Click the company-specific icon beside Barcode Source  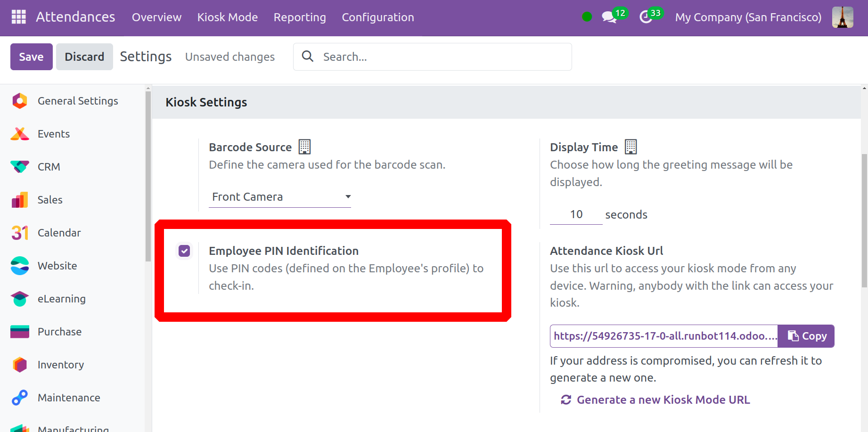[x=304, y=147]
